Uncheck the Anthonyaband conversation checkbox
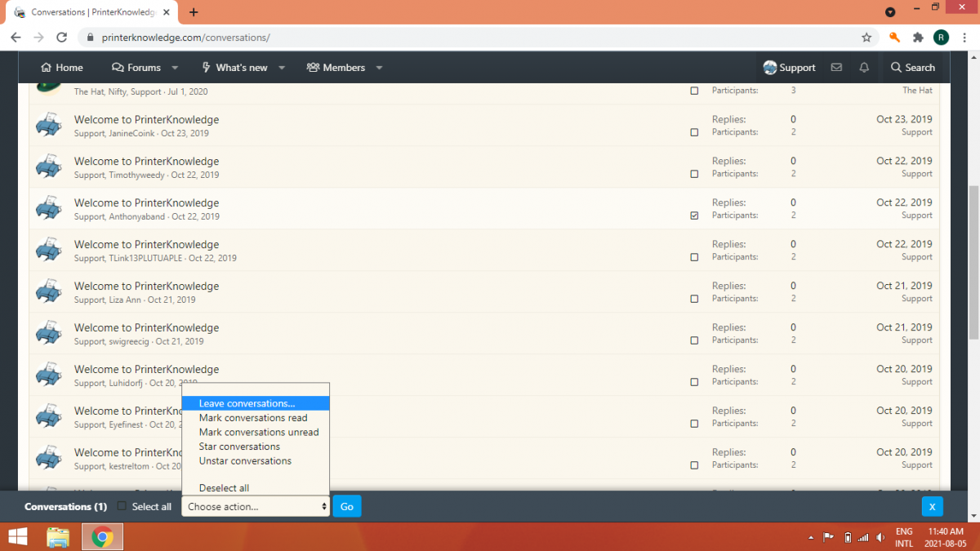The height and width of the screenshot is (551, 980). click(694, 216)
